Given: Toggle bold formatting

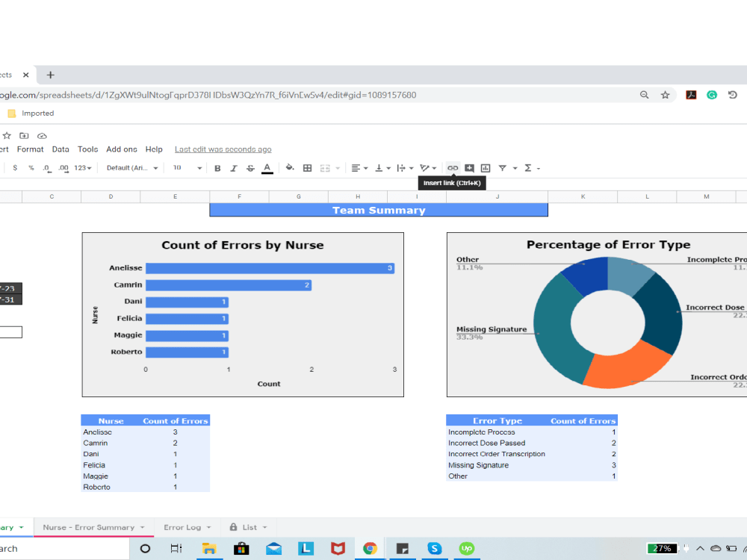Looking at the screenshot, I should click(x=217, y=168).
